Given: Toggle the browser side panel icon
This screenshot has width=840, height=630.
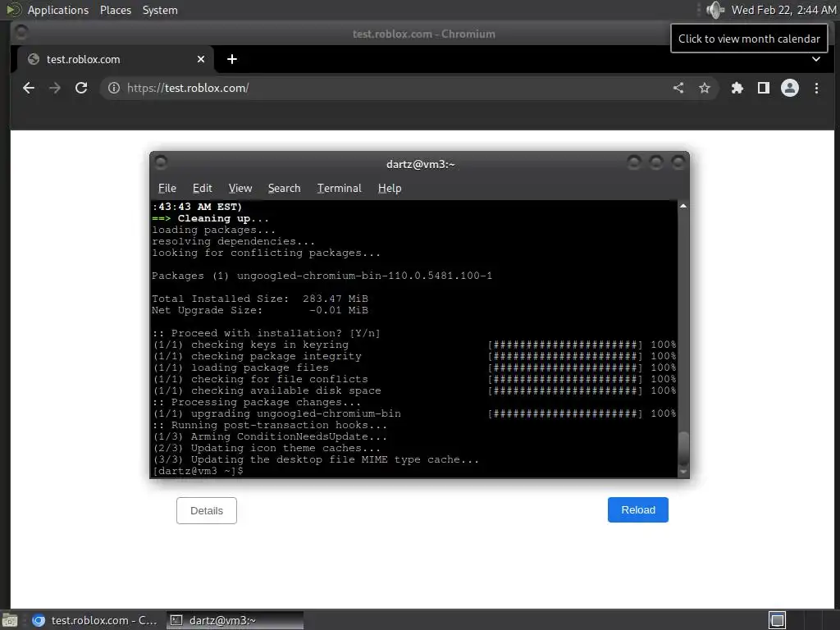Looking at the screenshot, I should click(x=764, y=88).
